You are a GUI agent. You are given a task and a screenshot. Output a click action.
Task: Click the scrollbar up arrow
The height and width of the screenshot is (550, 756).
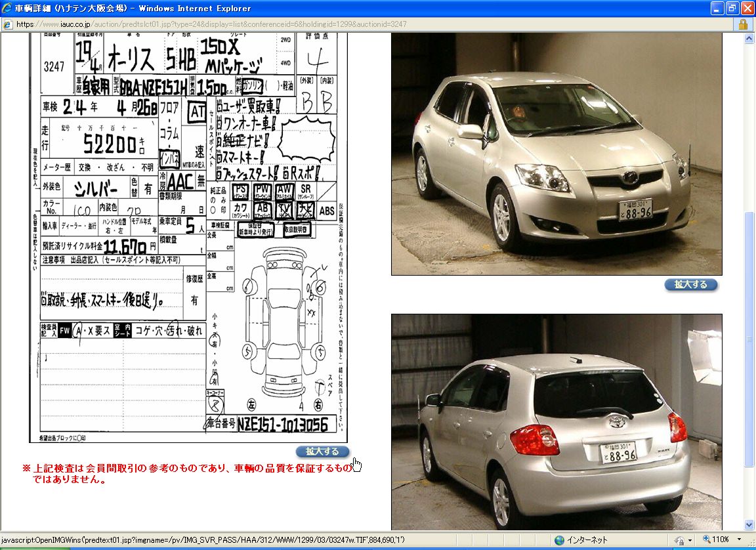click(749, 39)
